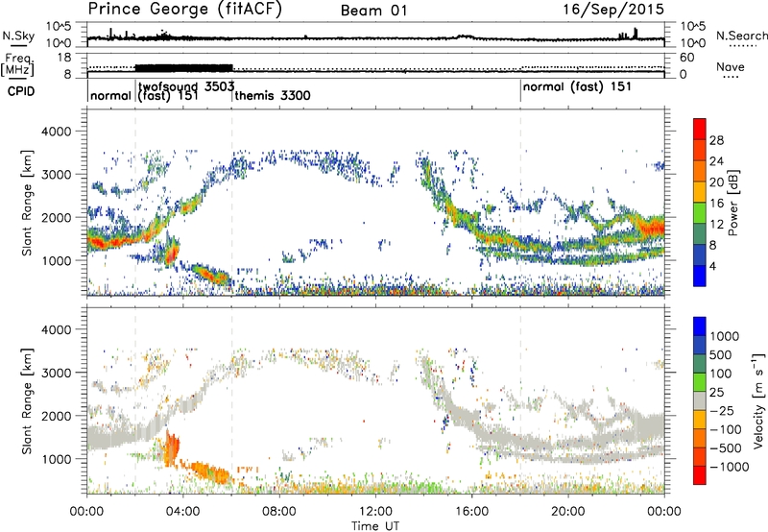The image size is (768, 532).
Task: Click the red bottom of Velocity colorbar
Action: pyautogui.click(x=700, y=475)
